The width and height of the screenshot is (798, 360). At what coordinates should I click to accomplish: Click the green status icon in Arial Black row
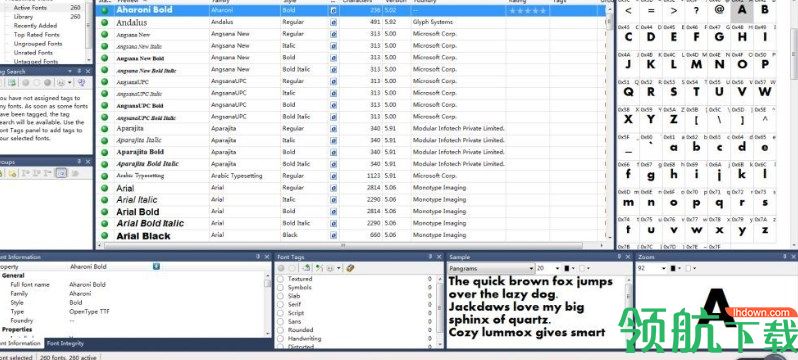click(x=105, y=235)
